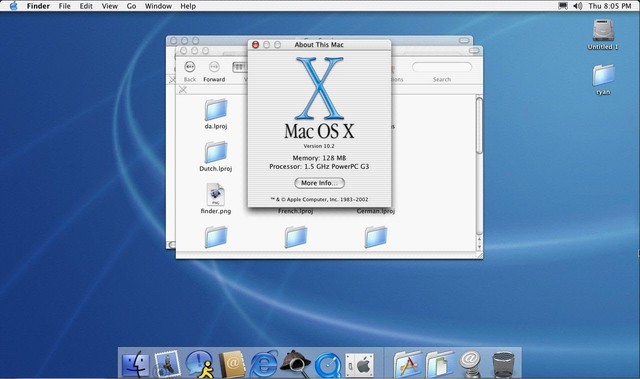Viewport: 640px width, 379px height.
Task: Open Finder from the Dock
Action: point(136,363)
